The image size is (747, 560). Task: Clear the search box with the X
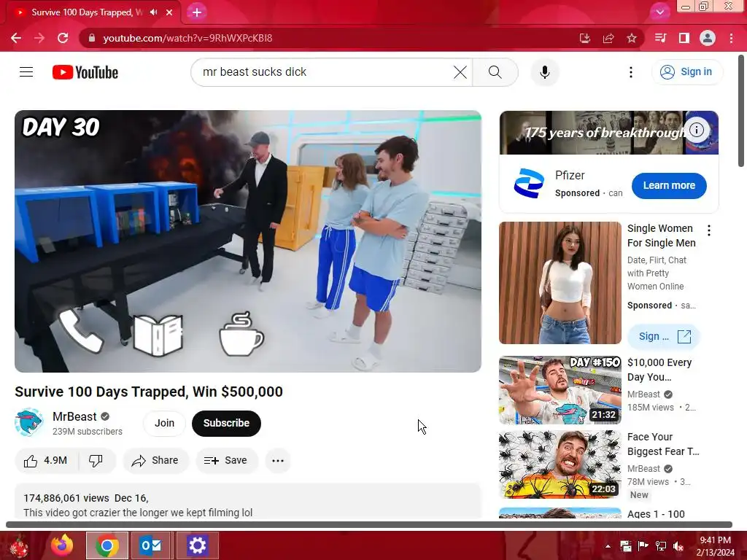pyautogui.click(x=460, y=72)
